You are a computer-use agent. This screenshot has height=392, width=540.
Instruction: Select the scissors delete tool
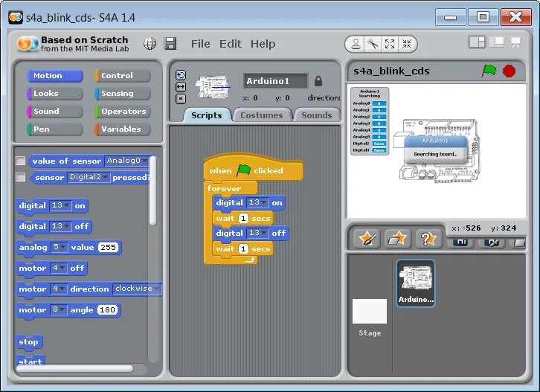[x=373, y=44]
